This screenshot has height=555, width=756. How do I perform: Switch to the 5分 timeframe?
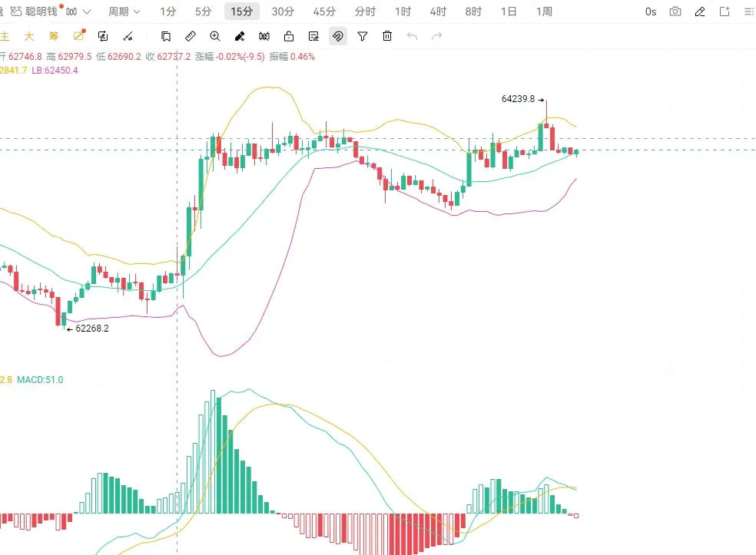pos(203,12)
